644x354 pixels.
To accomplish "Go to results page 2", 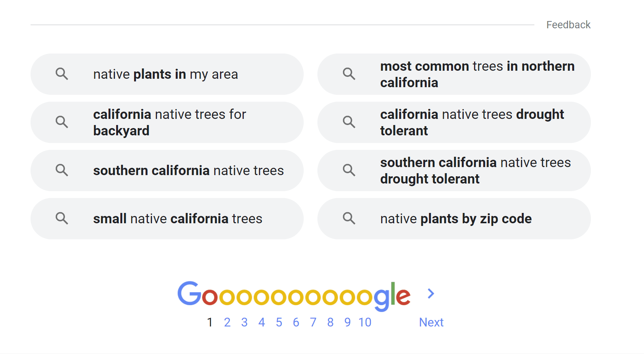I will coord(227,322).
